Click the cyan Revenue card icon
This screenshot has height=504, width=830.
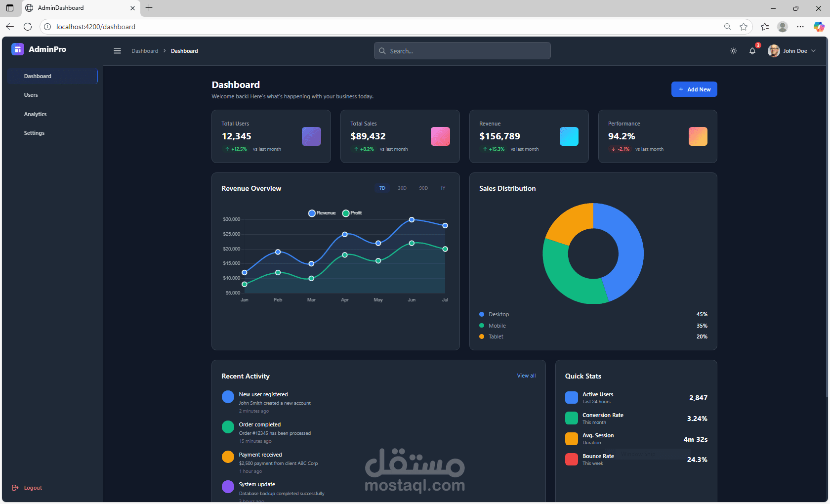click(x=569, y=136)
